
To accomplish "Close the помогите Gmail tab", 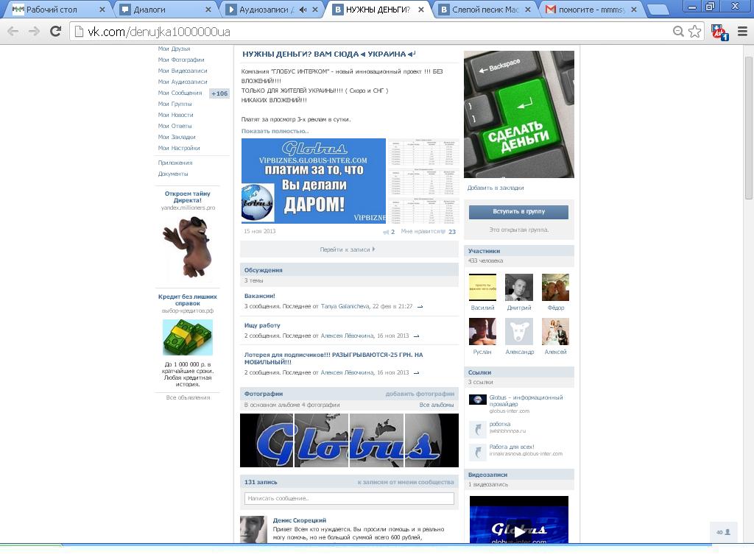I will point(634,10).
